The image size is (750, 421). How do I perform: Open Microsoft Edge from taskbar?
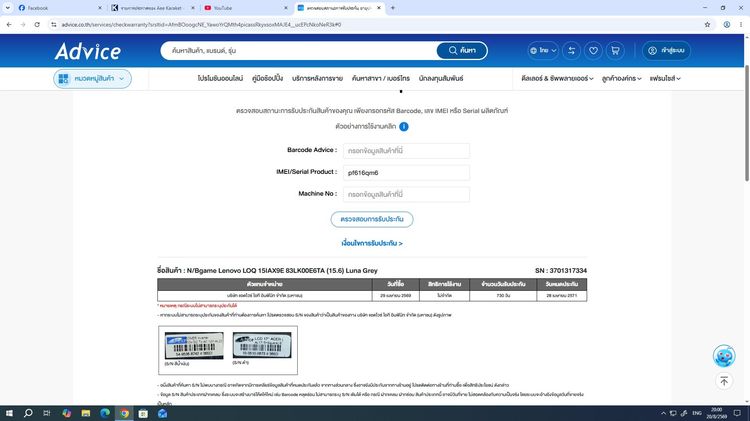(x=105, y=413)
